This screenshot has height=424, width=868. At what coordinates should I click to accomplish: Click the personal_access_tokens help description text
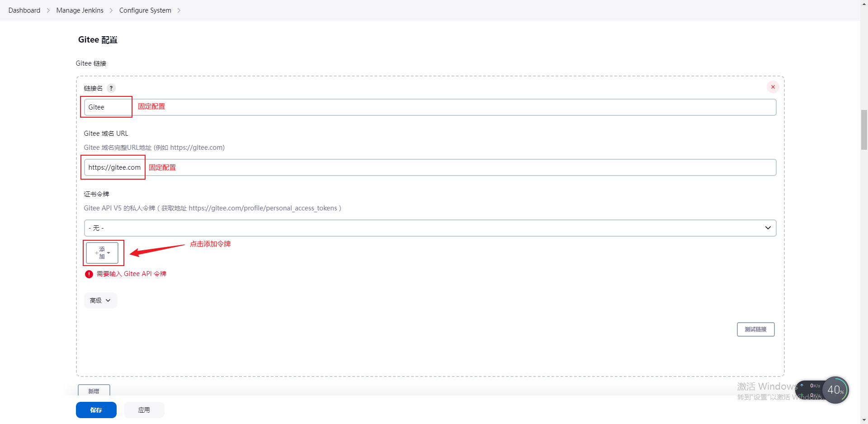click(x=212, y=208)
